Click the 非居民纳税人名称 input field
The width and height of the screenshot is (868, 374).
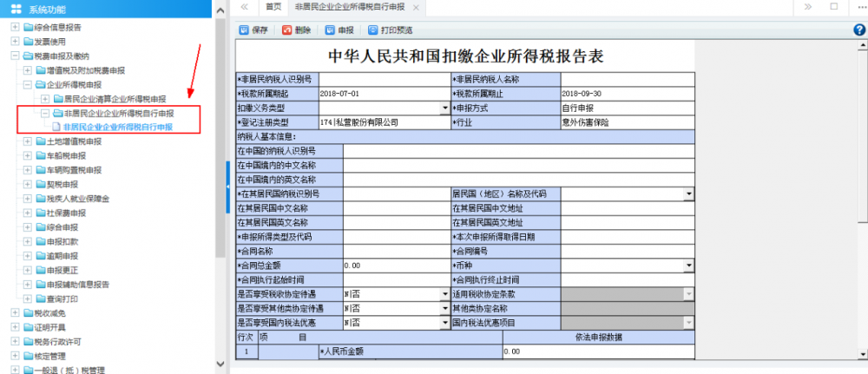(x=628, y=79)
